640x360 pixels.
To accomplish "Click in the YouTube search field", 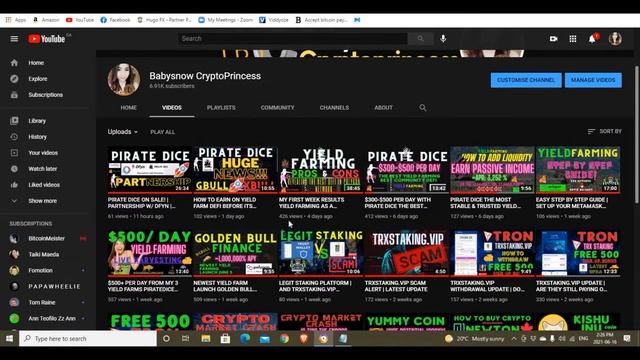I will pyautogui.click(x=293, y=38).
